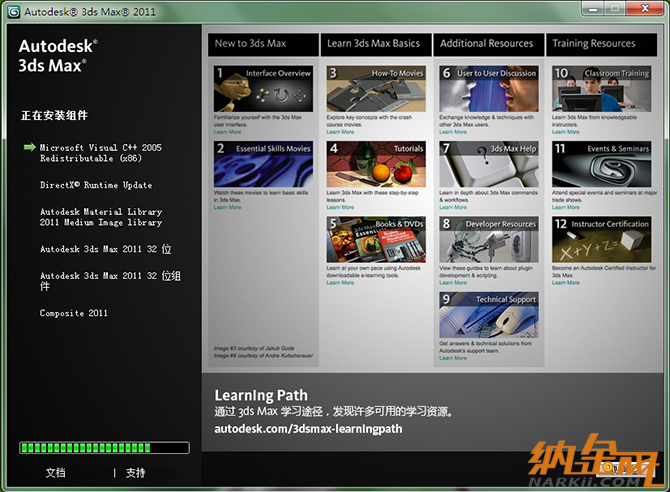The width and height of the screenshot is (670, 492).
Task: Open the Essential Skills Movies thumbnail
Action: [x=263, y=164]
